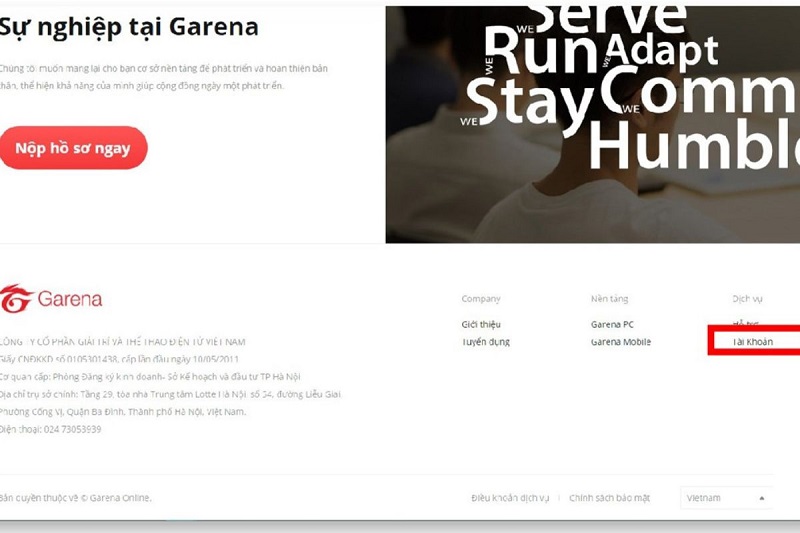Open the Tuyển dụng link
The width and height of the screenshot is (800, 533).
[x=486, y=342]
